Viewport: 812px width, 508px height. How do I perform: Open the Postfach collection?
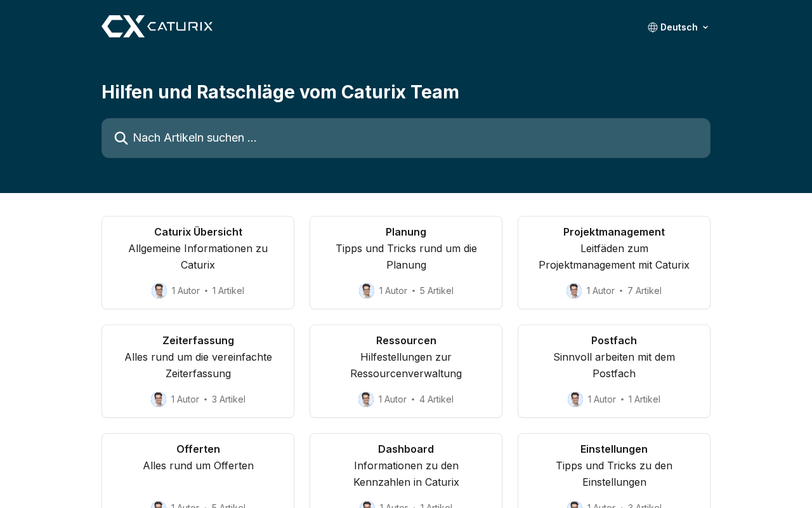coord(614,341)
